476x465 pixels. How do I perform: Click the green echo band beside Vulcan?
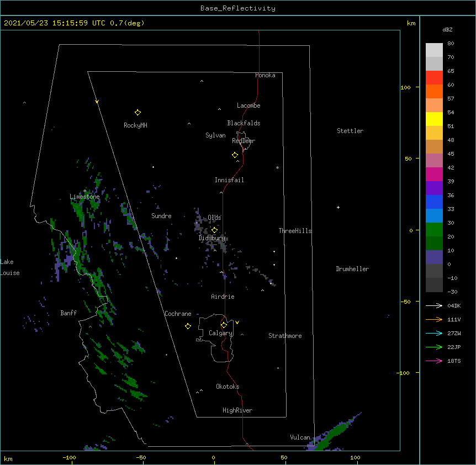[x=332, y=434]
